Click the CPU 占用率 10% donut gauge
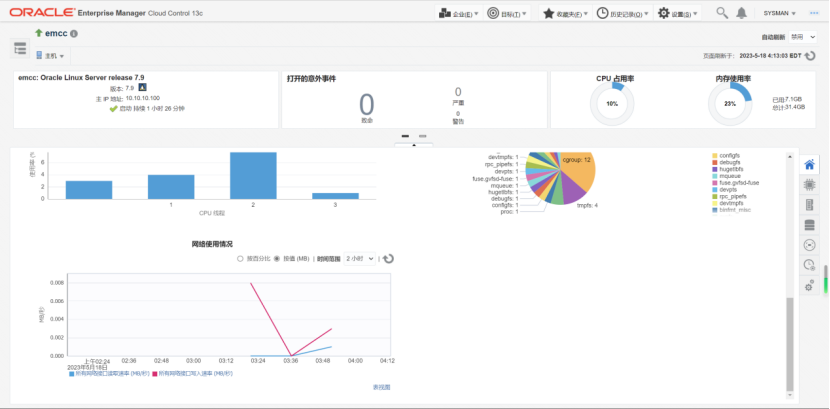 coord(612,104)
